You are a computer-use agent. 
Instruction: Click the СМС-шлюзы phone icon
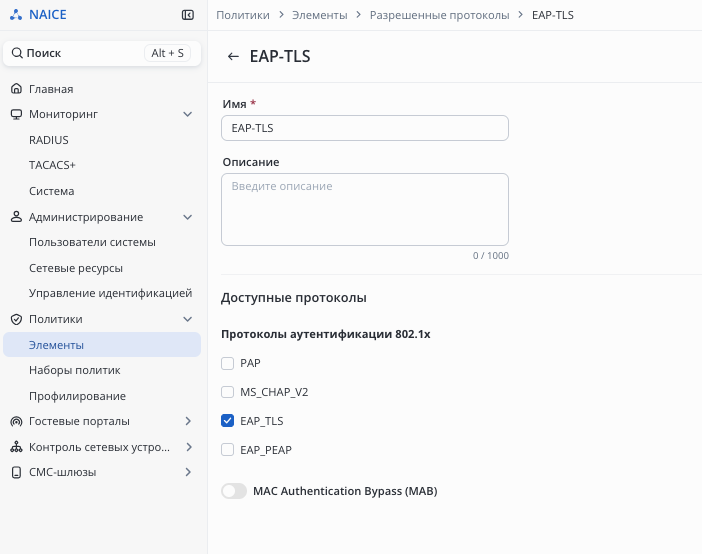click(x=16, y=472)
